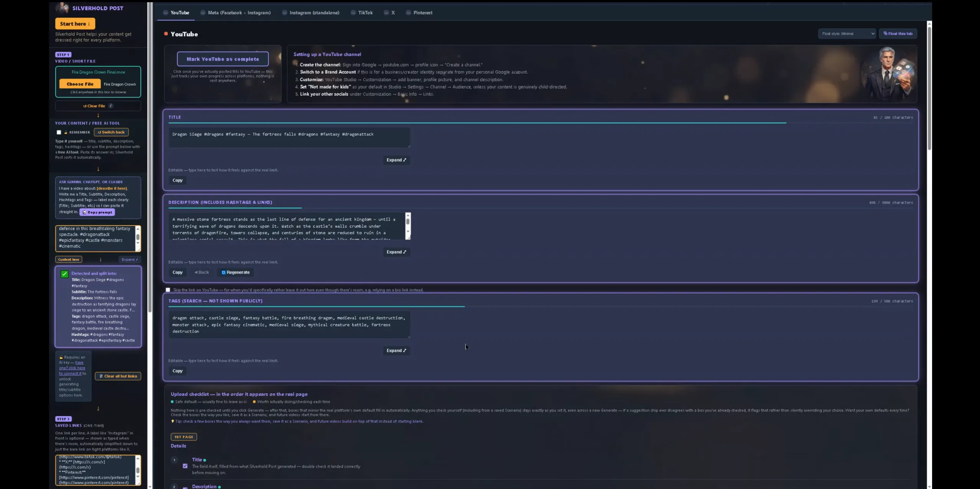This screenshot has height=489, width=980.
Task: Switch to Meta (Facebook + Instagram) tab
Action: 235,13
